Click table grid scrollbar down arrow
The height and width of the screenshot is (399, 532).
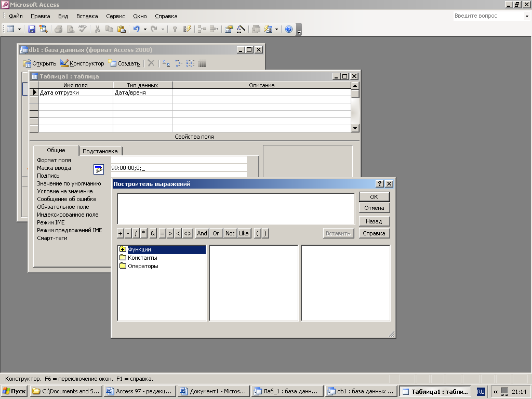click(x=355, y=128)
